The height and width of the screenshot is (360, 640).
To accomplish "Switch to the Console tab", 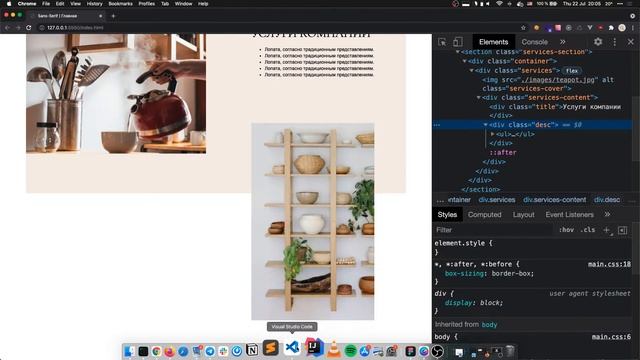I will coord(534,42).
